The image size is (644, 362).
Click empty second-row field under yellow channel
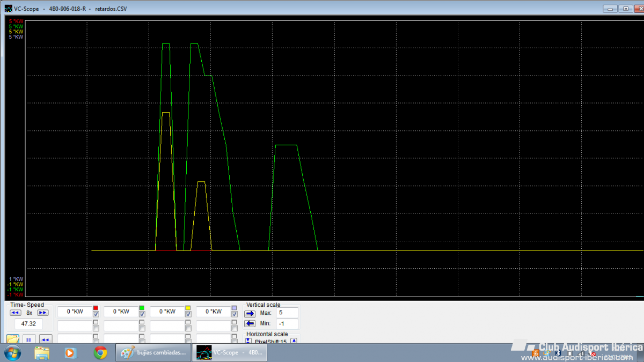(167, 326)
